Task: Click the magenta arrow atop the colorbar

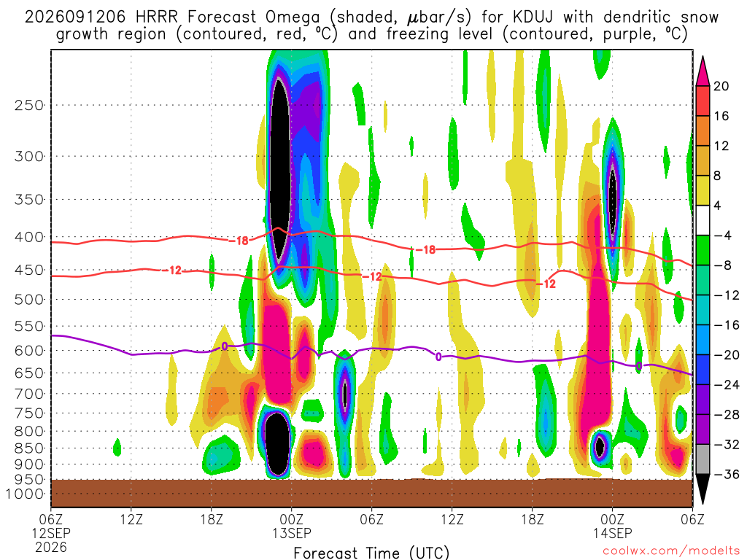Action: tap(703, 71)
